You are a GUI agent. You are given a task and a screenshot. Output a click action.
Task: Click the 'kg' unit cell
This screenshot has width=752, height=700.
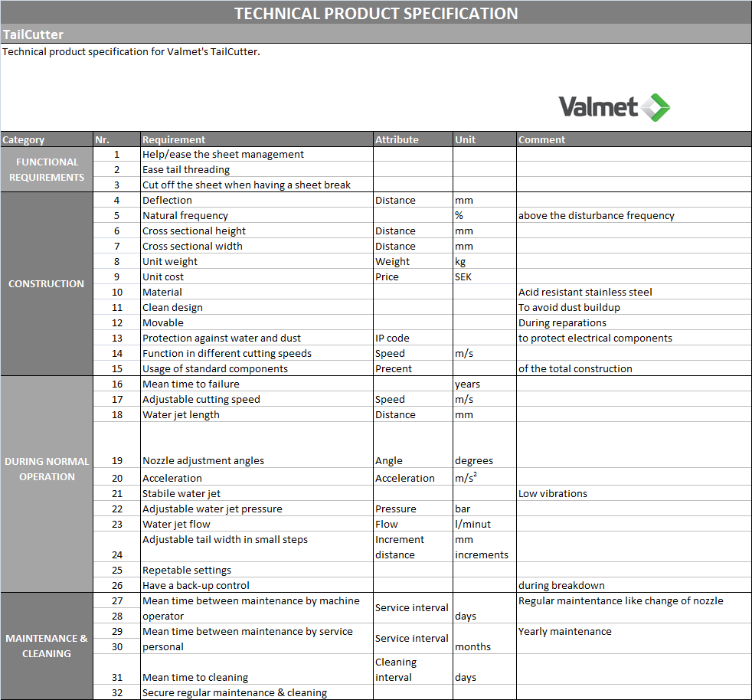(485, 262)
